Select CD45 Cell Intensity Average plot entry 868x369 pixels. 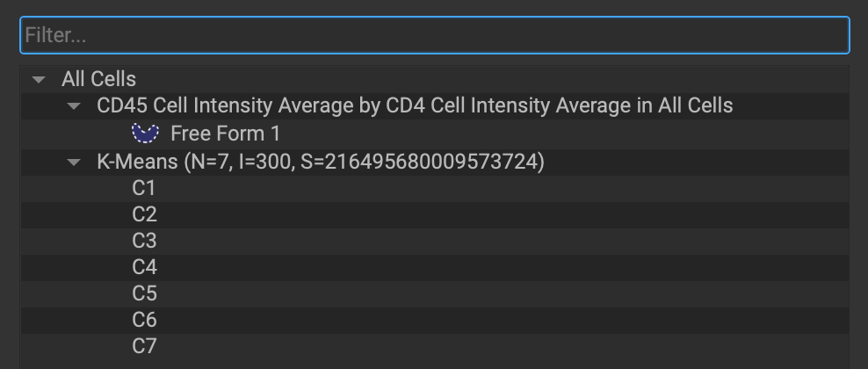pyautogui.click(x=415, y=105)
